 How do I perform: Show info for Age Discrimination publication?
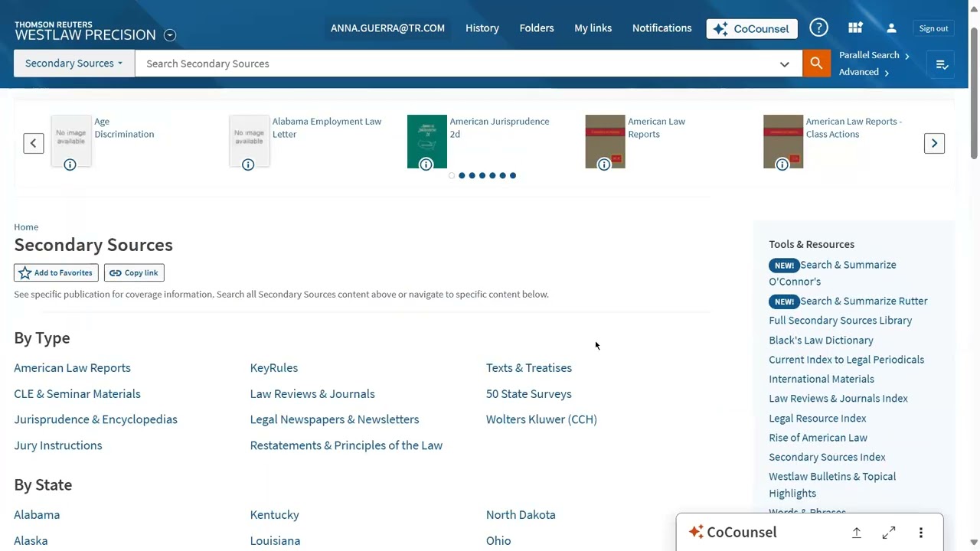click(x=70, y=165)
